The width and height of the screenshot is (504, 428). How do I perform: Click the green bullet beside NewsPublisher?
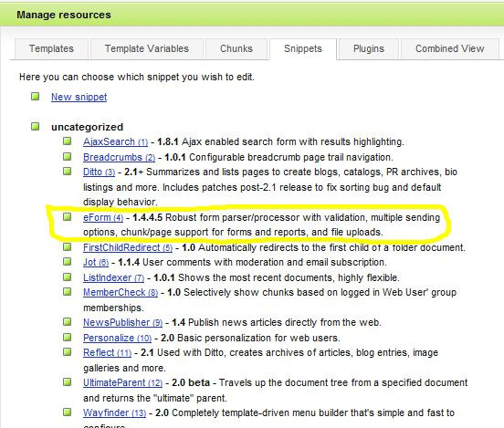point(68,321)
